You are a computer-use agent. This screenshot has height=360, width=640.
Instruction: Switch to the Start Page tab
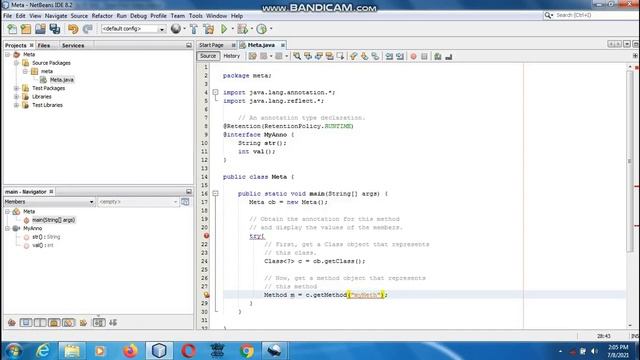pos(211,45)
